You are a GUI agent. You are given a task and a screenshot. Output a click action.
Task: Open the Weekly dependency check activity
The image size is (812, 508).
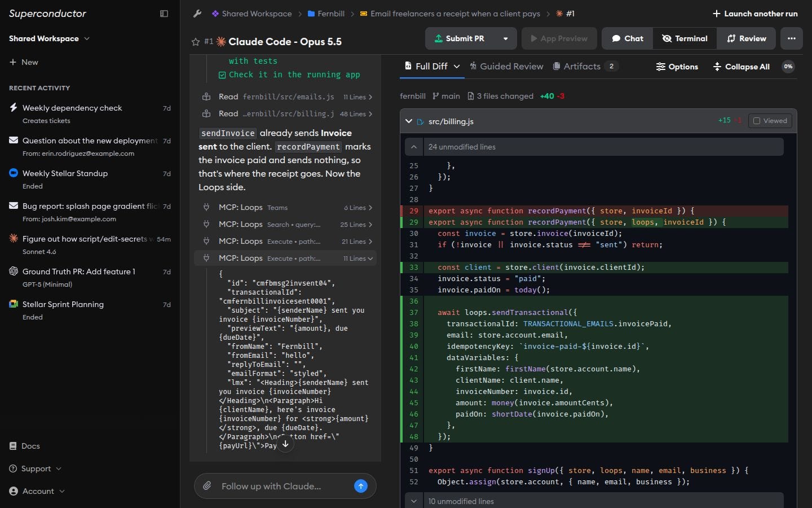click(90, 113)
